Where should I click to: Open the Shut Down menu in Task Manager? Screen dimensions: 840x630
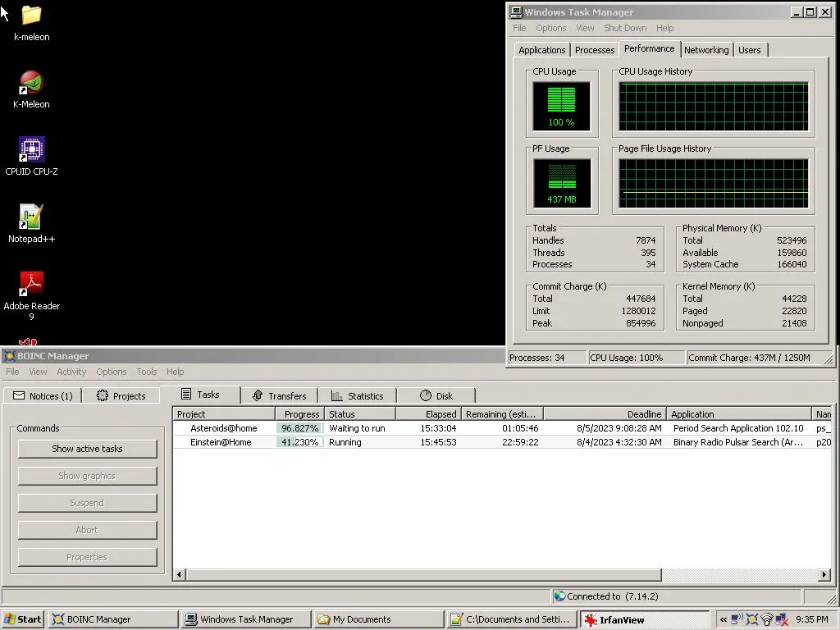pyautogui.click(x=625, y=28)
